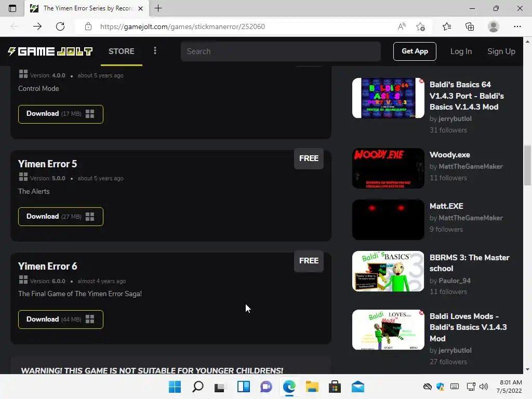
Task: Open Teams Chat on taskbar
Action: (x=267, y=387)
